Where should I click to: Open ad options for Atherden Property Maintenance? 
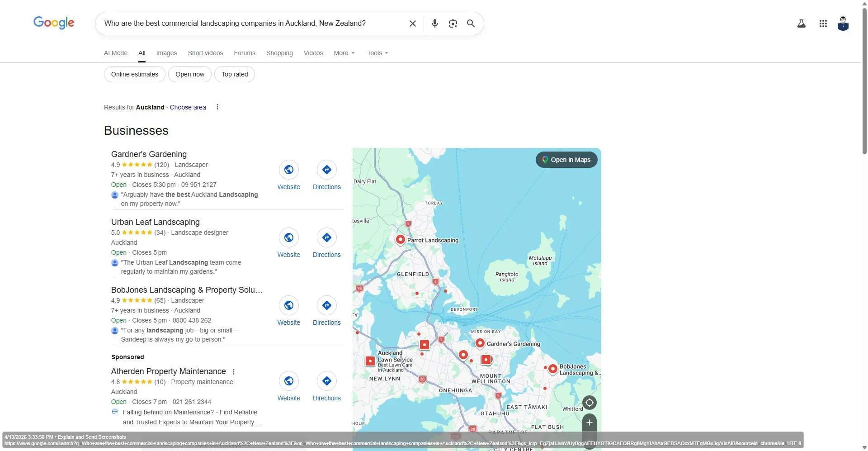click(234, 372)
